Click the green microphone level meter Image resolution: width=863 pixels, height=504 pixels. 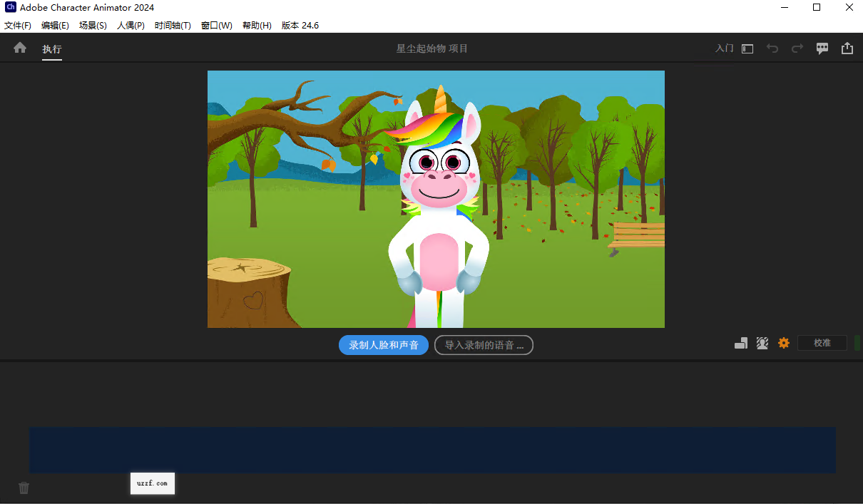point(857,343)
